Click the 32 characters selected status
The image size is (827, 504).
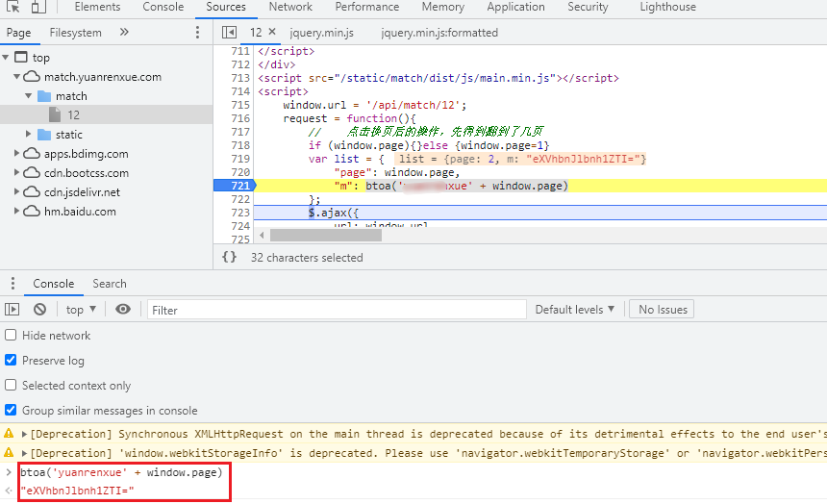point(307,258)
